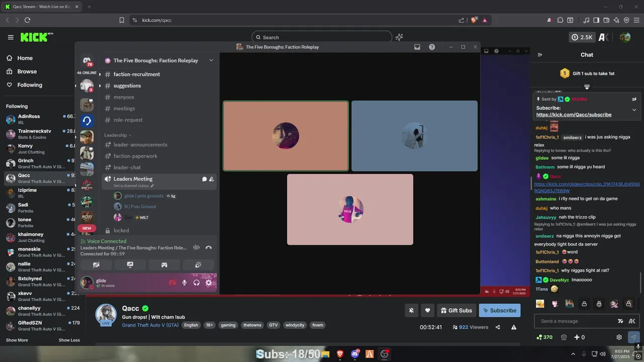Click sparkle icon next to Kick search

coord(399,37)
